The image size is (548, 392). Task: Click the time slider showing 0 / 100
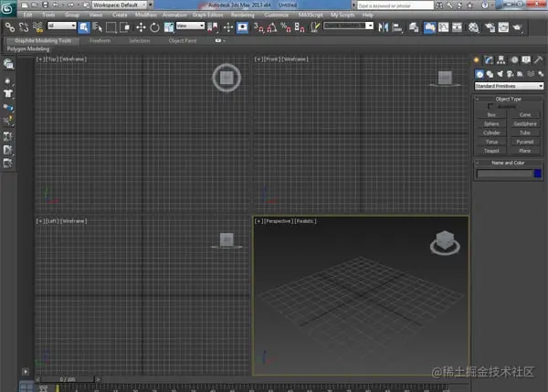coord(68,379)
